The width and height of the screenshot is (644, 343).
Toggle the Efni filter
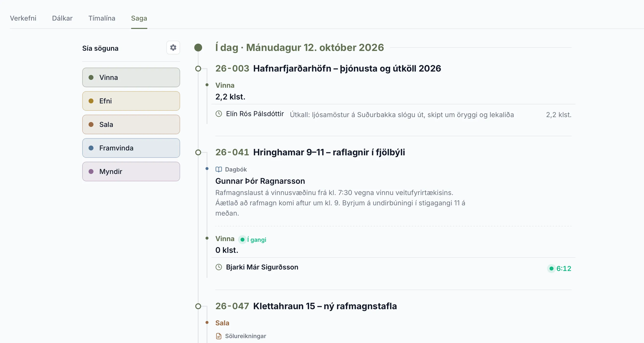coord(131,101)
